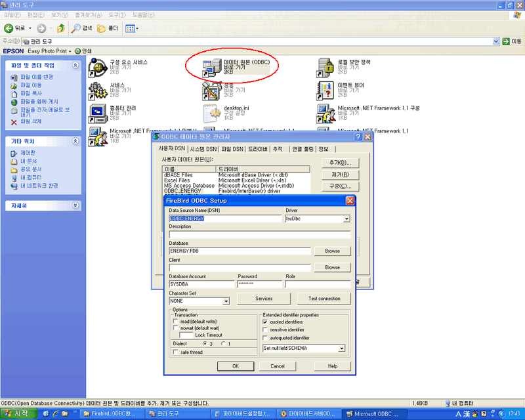Open the 도구(T) menu
The height and width of the screenshot is (420, 525).
tap(117, 15)
